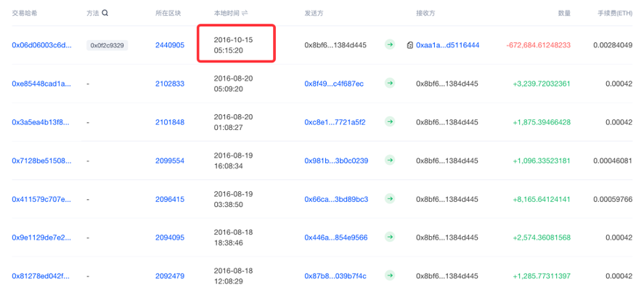Open sender address 0x981b...3b0c0239

(336, 161)
